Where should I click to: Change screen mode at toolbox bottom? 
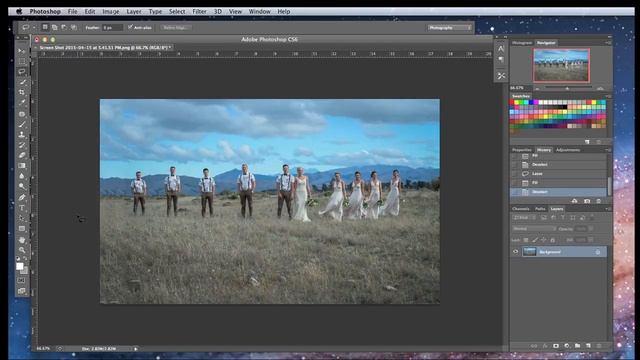click(x=22, y=291)
